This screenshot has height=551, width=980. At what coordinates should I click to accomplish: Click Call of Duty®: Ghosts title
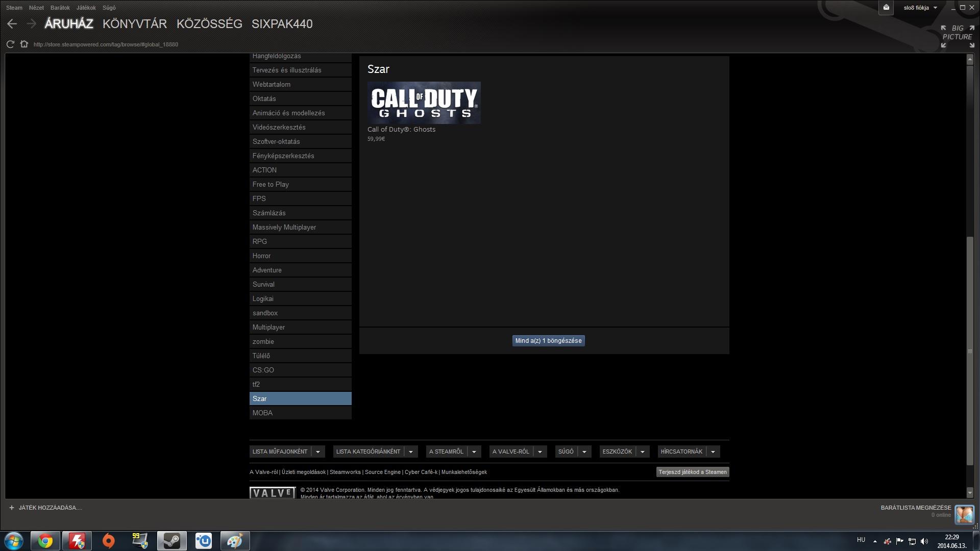pos(402,130)
